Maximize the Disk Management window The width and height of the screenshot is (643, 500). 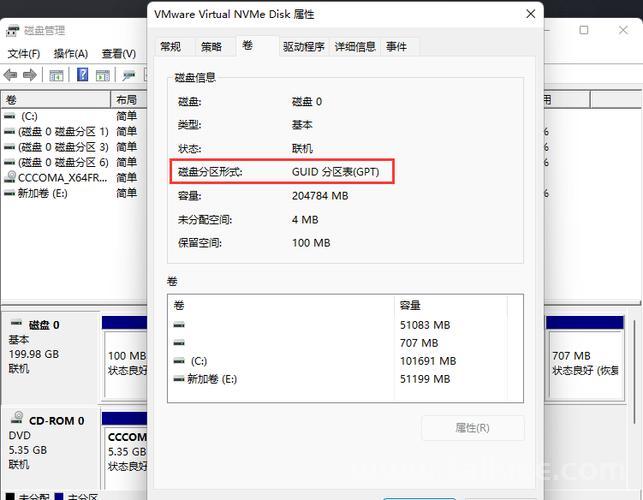point(584,30)
